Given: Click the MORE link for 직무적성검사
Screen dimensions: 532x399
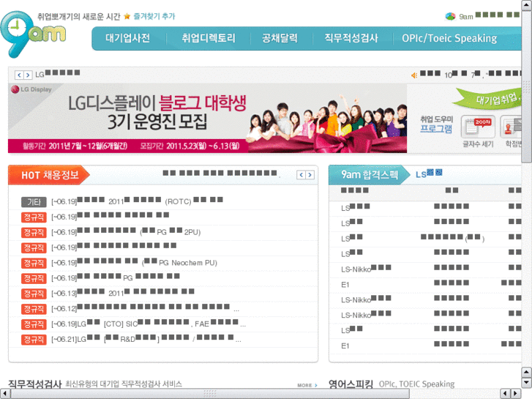Looking at the screenshot, I should point(307,385).
